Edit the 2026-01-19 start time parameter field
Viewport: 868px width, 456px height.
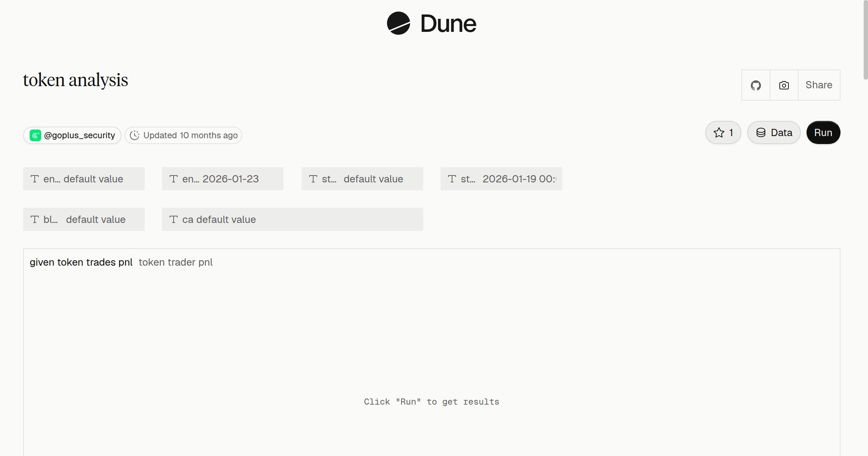click(x=501, y=179)
